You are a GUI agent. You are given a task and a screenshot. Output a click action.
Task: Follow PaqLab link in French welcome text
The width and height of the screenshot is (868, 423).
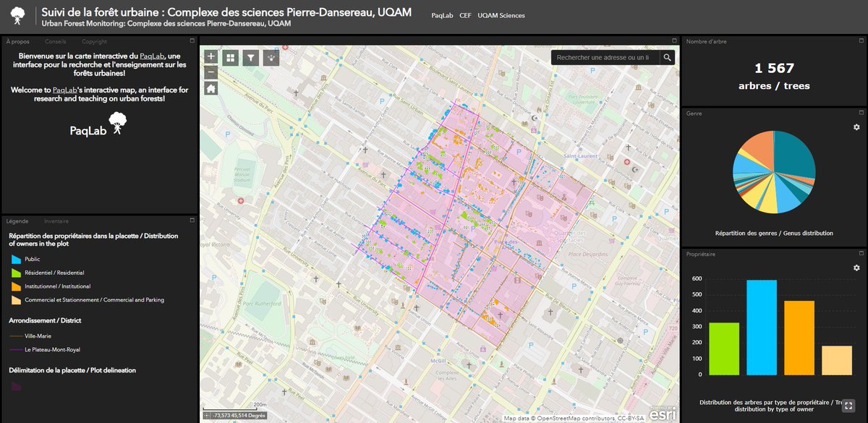(150, 56)
